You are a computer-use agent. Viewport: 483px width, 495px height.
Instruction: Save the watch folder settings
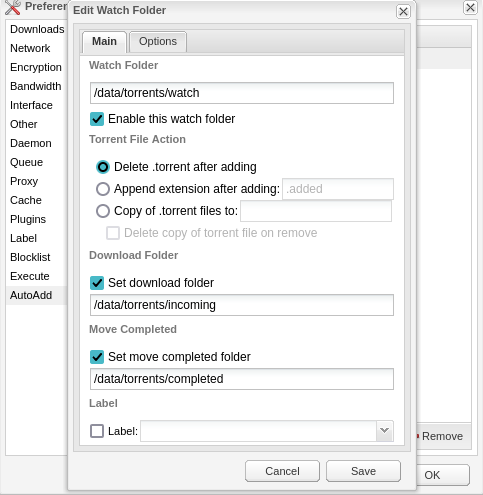pyautogui.click(x=363, y=471)
